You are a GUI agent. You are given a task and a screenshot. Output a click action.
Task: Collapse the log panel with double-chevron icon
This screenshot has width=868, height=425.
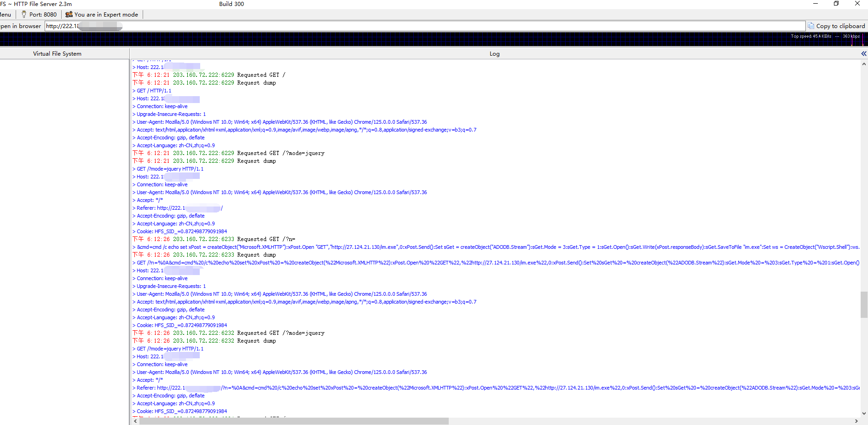pos(863,54)
